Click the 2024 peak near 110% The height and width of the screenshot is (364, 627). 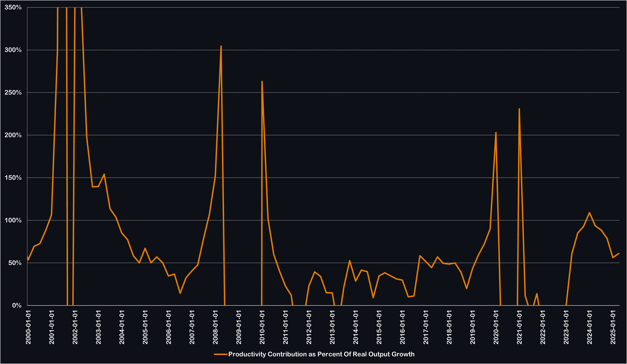[589, 213]
